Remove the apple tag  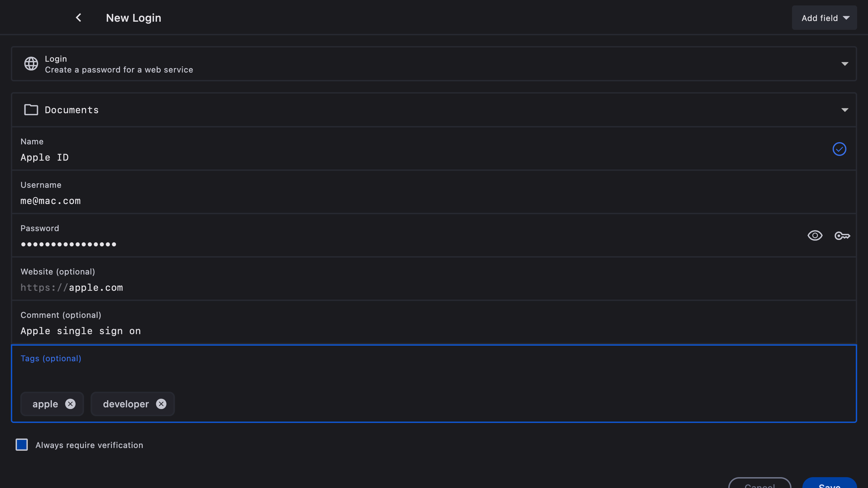(x=70, y=404)
